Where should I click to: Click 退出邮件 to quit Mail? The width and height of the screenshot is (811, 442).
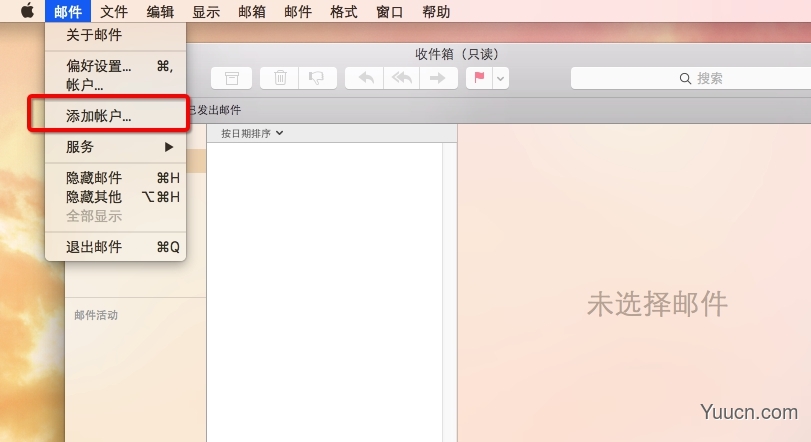pyautogui.click(x=94, y=247)
